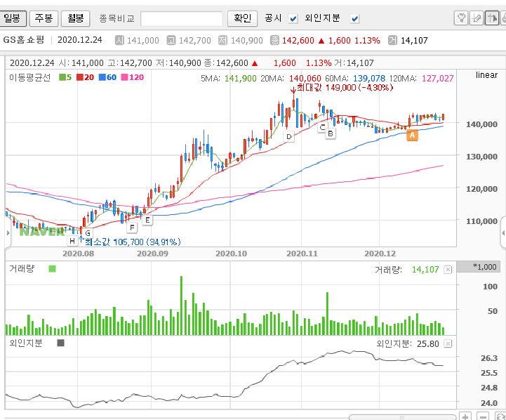Zoom out with the minus button
506x420 pixels.
click(x=482, y=416)
